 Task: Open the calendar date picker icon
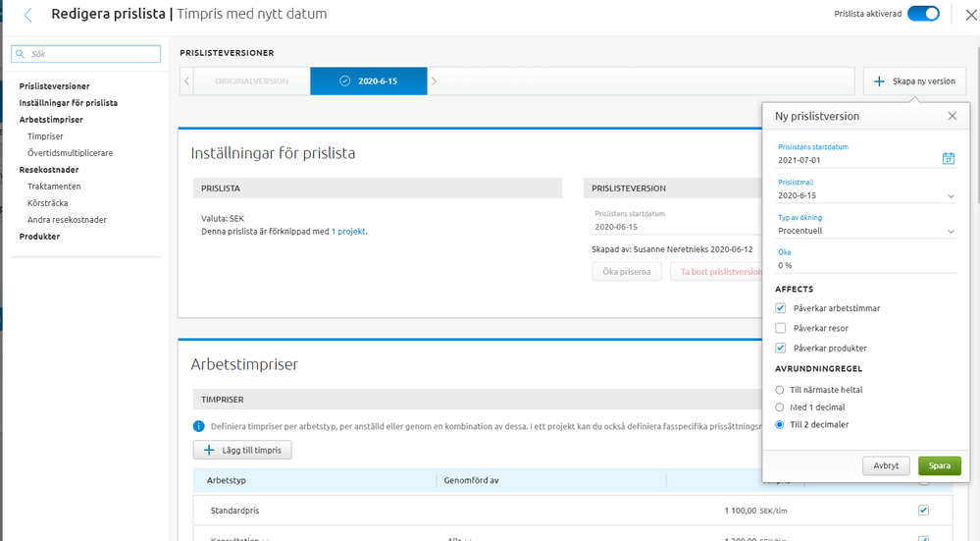[948, 159]
